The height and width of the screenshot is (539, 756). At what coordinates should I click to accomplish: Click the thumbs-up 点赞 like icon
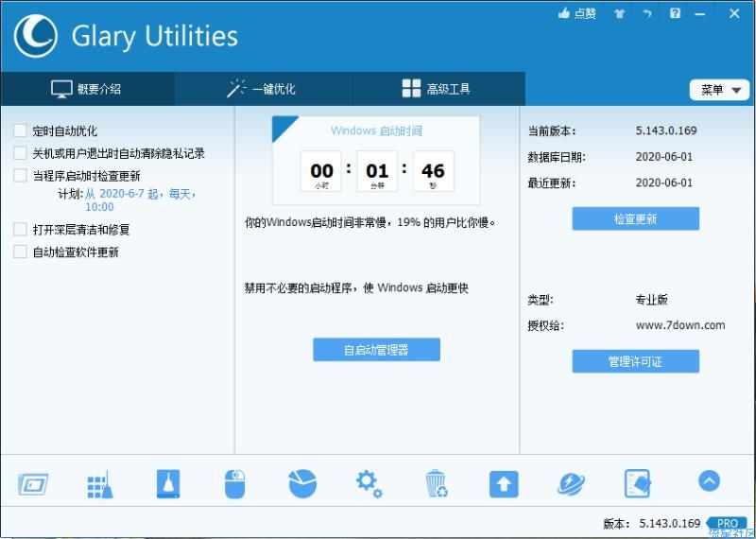[576, 13]
